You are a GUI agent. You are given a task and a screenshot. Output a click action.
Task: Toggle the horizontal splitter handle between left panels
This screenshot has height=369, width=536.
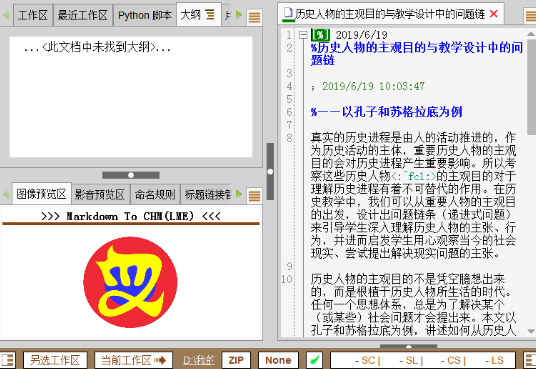131,175
